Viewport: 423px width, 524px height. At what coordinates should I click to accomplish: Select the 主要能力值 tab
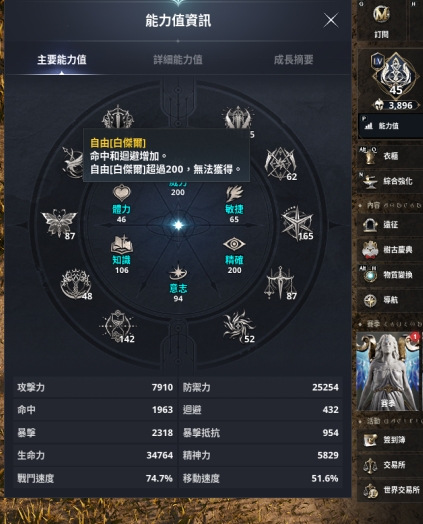[x=62, y=60]
